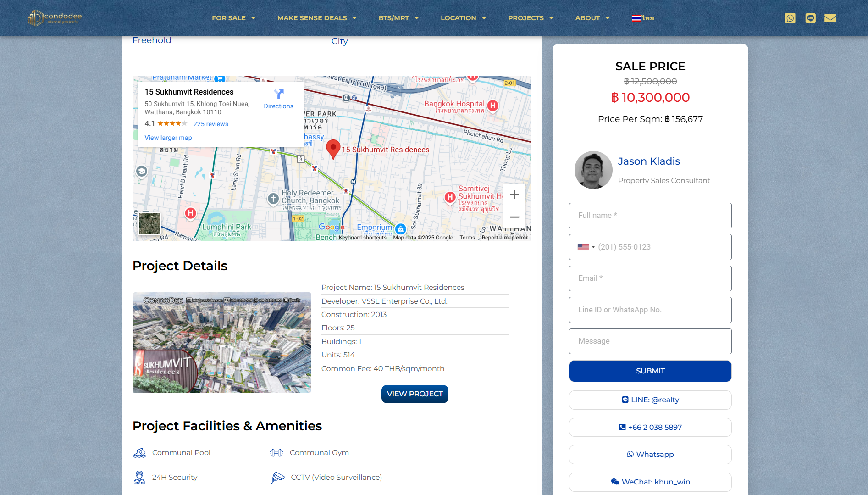Expand the MAKE SENSE DEALS menu
This screenshot has height=495, width=868.
point(317,18)
